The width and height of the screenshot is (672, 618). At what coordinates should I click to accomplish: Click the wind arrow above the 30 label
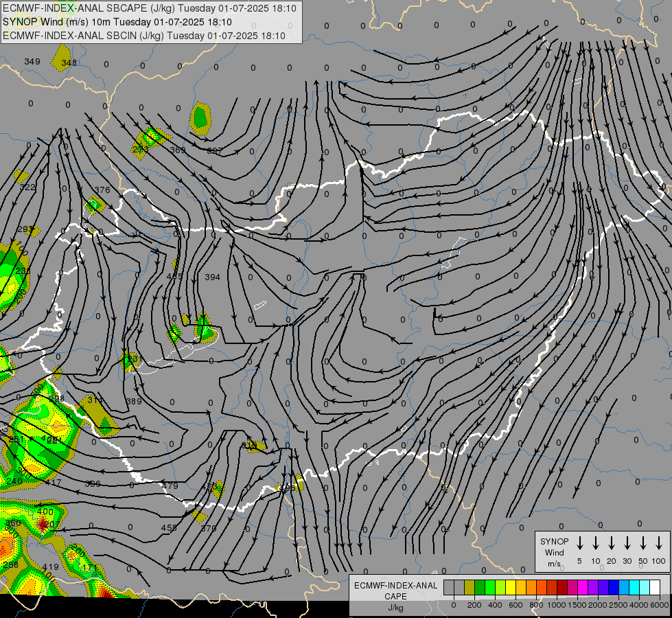point(627,543)
